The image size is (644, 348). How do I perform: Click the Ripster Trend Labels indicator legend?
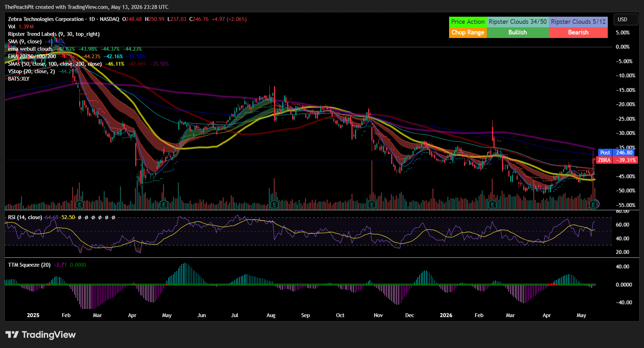pyautogui.click(x=54, y=34)
